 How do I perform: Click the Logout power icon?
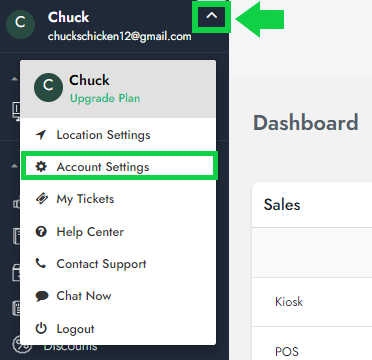(41, 329)
